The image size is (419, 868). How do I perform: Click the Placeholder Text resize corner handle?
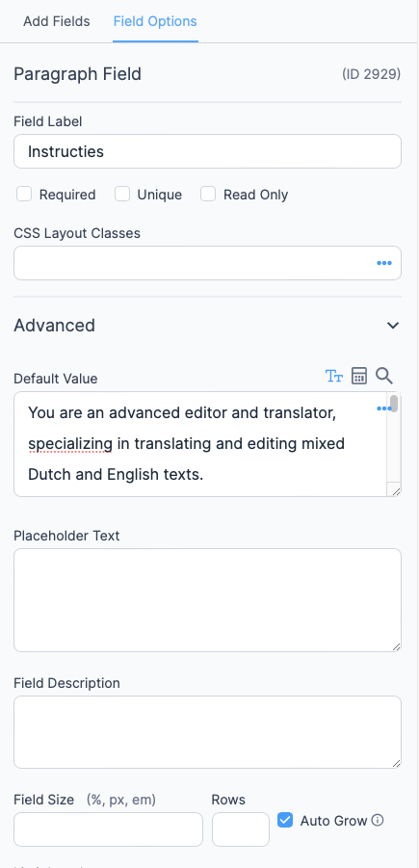396,646
